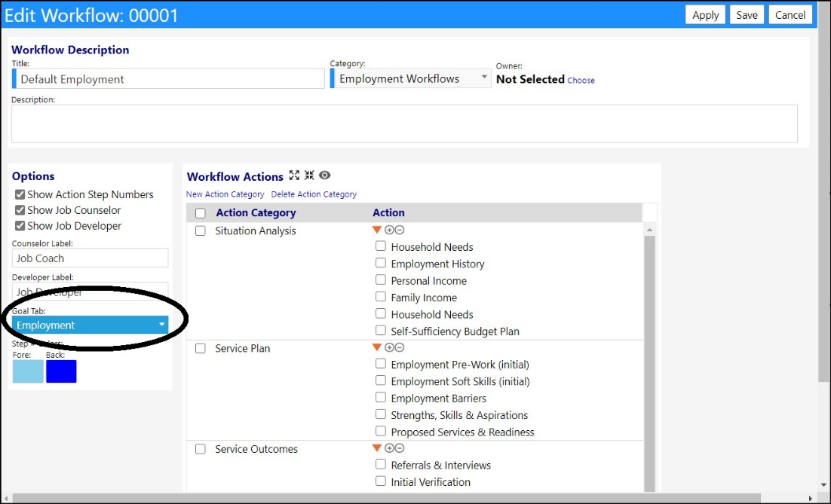
Task: Check Referrals & Interviews action
Action: pos(381,464)
